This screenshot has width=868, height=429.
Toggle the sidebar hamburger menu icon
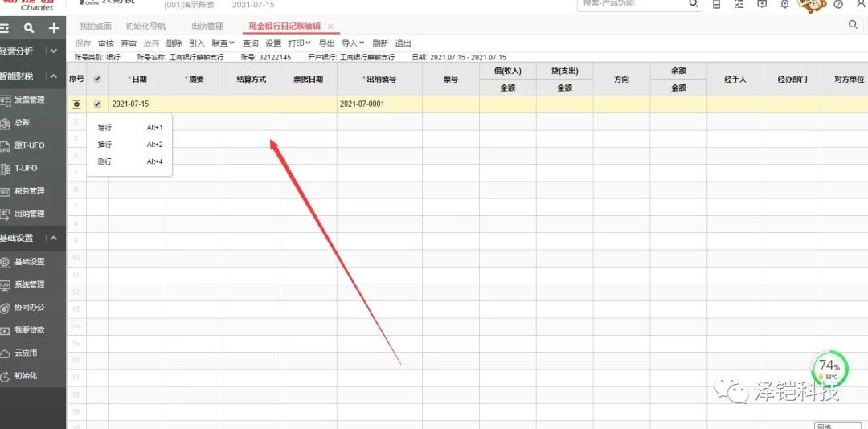5,28
